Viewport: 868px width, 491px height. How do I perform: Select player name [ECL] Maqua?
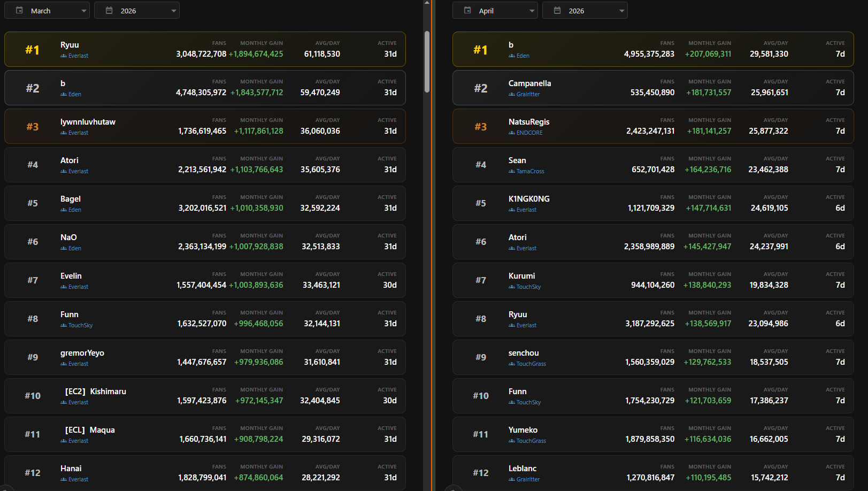pos(90,430)
